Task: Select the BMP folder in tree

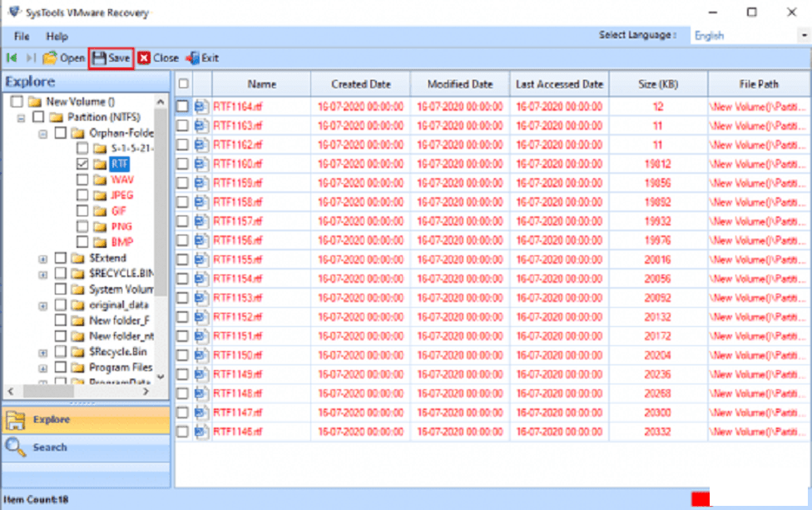Action: click(122, 242)
